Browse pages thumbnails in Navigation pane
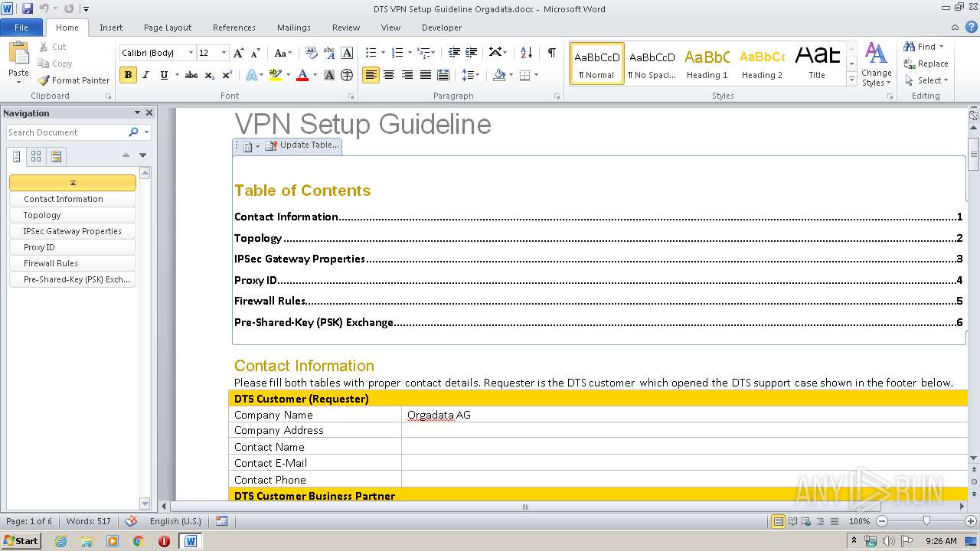 (36, 157)
